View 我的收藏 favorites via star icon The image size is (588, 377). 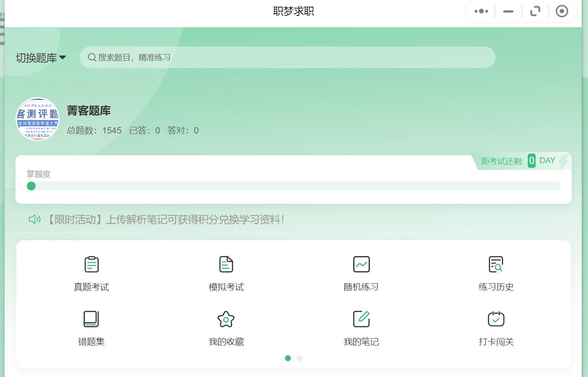226,319
